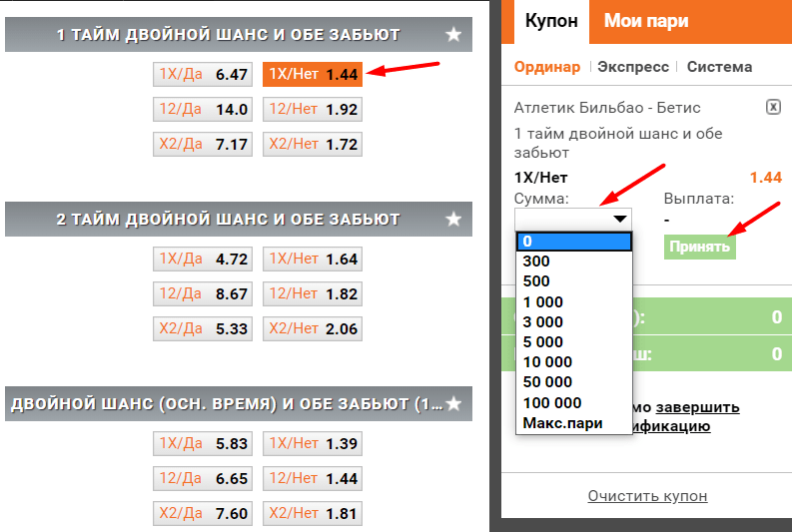Select 2 тайм 12/Да 8.67 odds
This screenshot has width=792, height=532.
(203, 293)
